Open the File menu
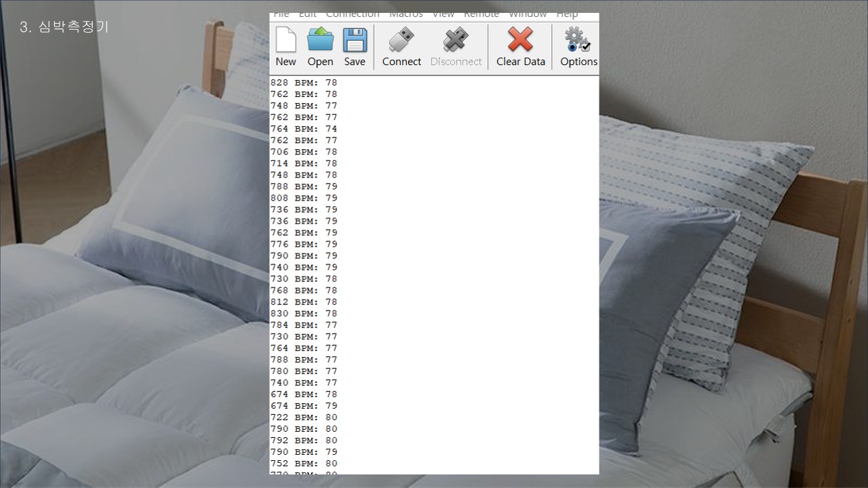 tap(281, 15)
